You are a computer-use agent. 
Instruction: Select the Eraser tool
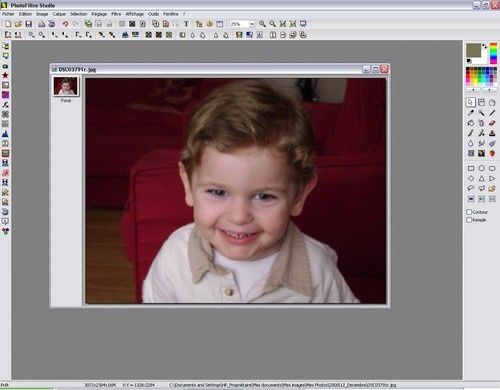point(492,123)
